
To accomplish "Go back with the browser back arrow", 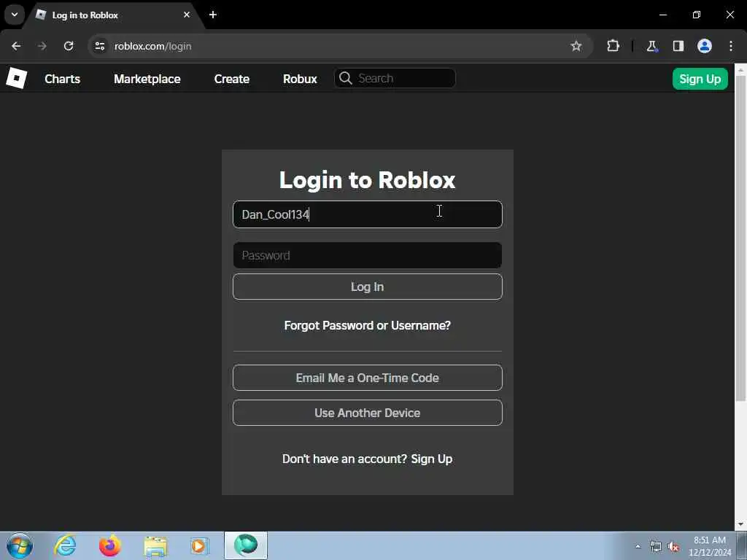I will (x=16, y=46).
